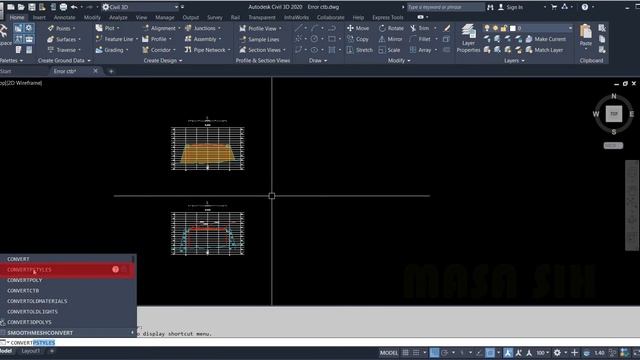Viewport: 640px width, 360px height.
Task: Click the ViewCube TOP face
Action: click(x=613, y=114)
